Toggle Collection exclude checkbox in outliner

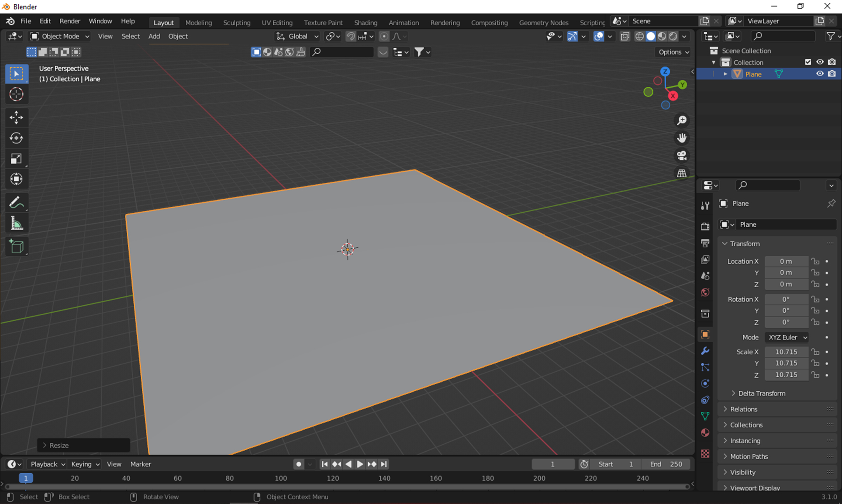pos(808,62)
